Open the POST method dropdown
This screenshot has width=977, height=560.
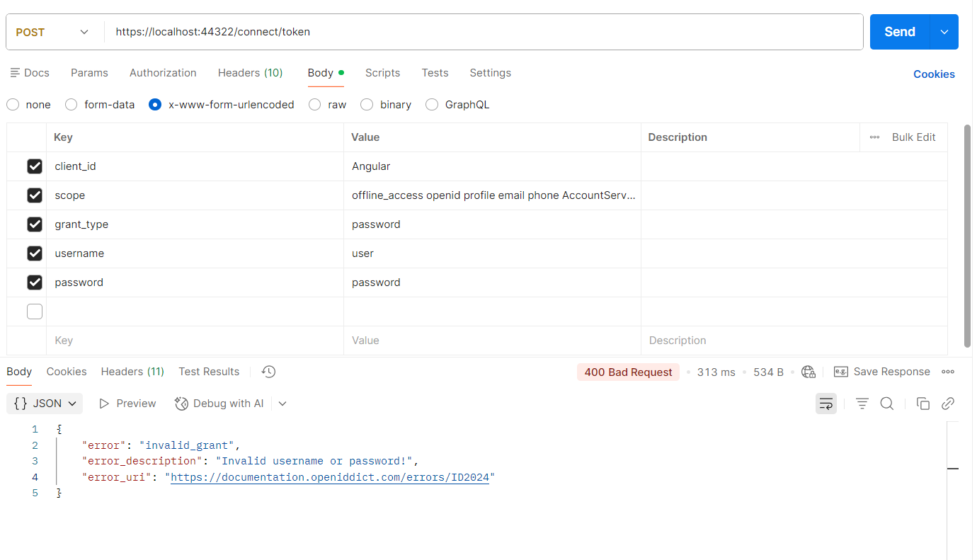53,32
